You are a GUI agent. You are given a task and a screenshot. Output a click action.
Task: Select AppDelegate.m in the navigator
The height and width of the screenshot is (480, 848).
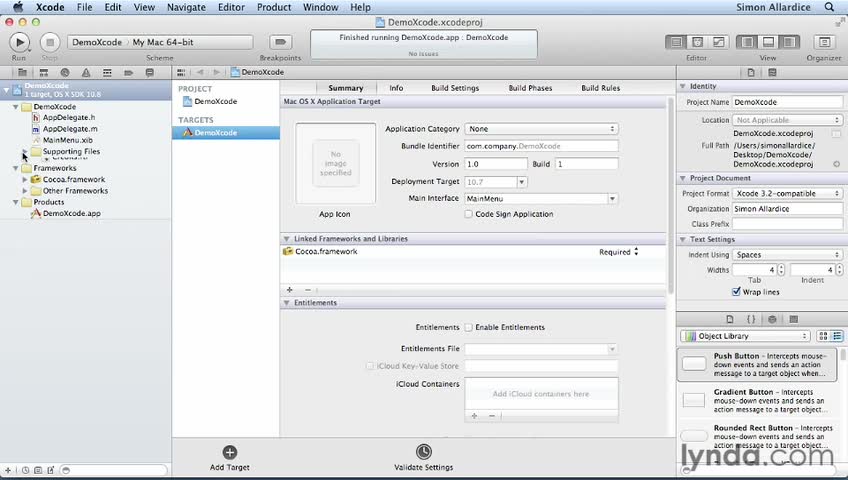pos(70,129)
